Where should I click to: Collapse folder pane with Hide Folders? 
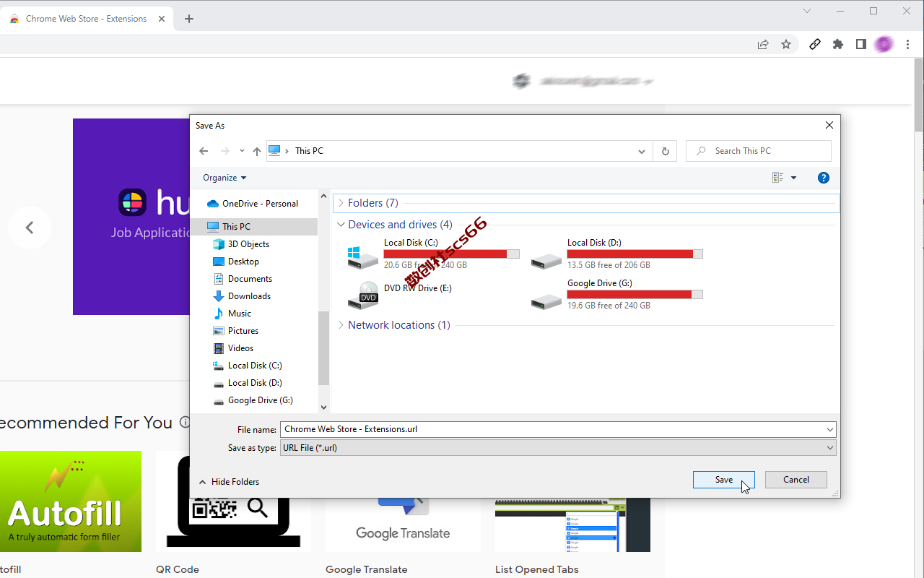(229, 482)
